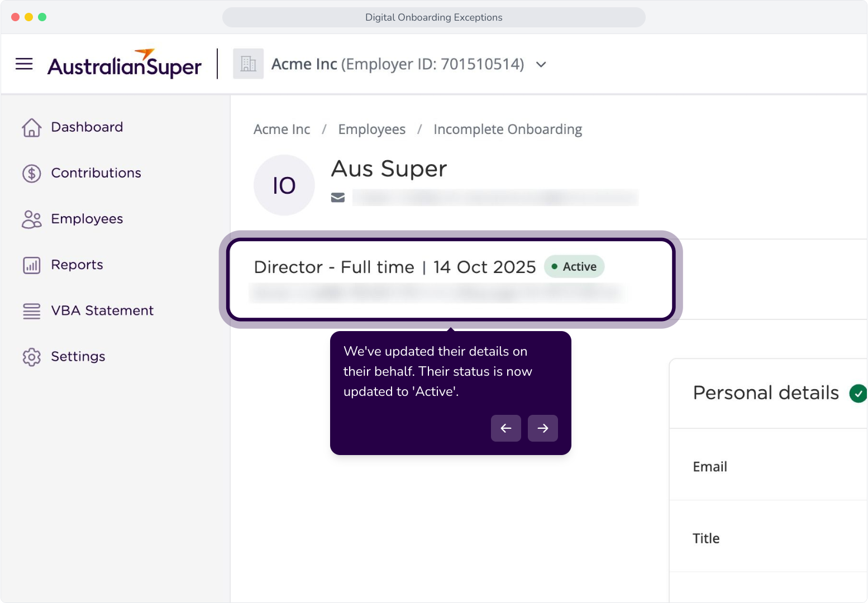This screenshot has width=868, height=603.
Task: Advance the tour with the right arrow button
Action: click(543, 428)
